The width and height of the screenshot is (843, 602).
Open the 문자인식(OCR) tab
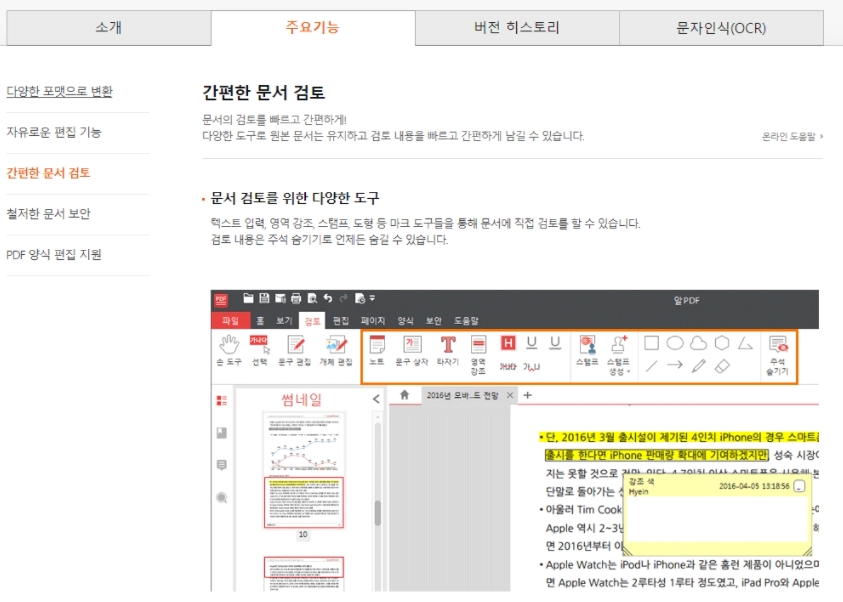coord(721,27)
